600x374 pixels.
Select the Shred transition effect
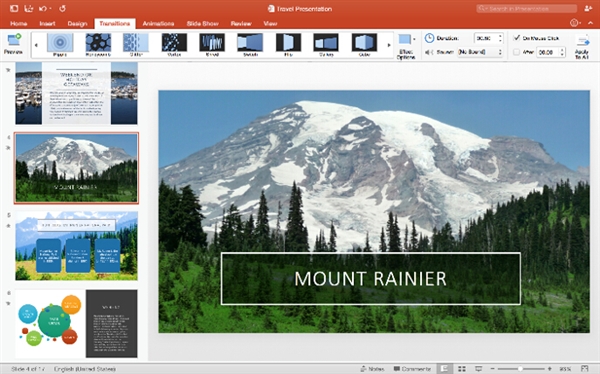click(212, 45)
